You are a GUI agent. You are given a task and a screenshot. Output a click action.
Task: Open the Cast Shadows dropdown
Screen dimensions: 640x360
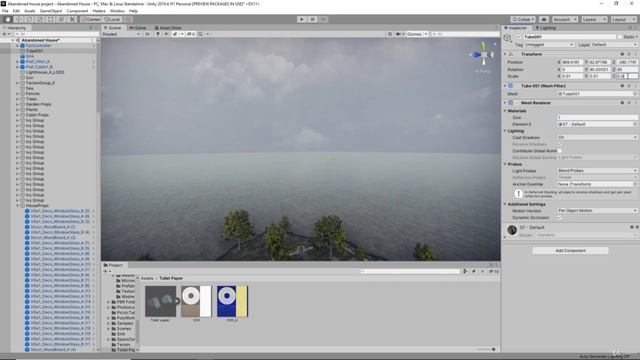pyautogui.click(x=598, y=138)
